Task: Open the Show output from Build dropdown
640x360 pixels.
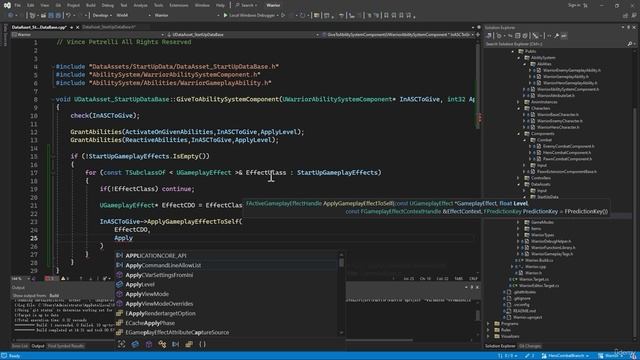Action: [x=54, y=296]
